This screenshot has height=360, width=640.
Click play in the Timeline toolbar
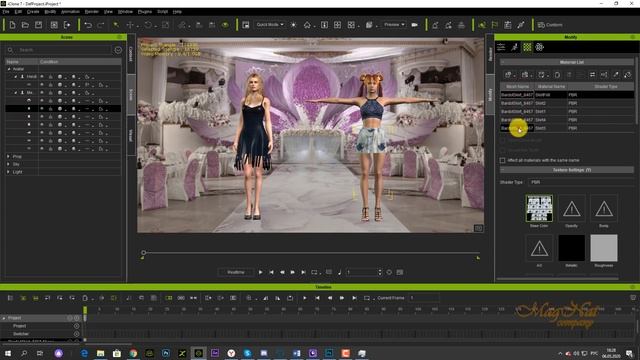304,298
